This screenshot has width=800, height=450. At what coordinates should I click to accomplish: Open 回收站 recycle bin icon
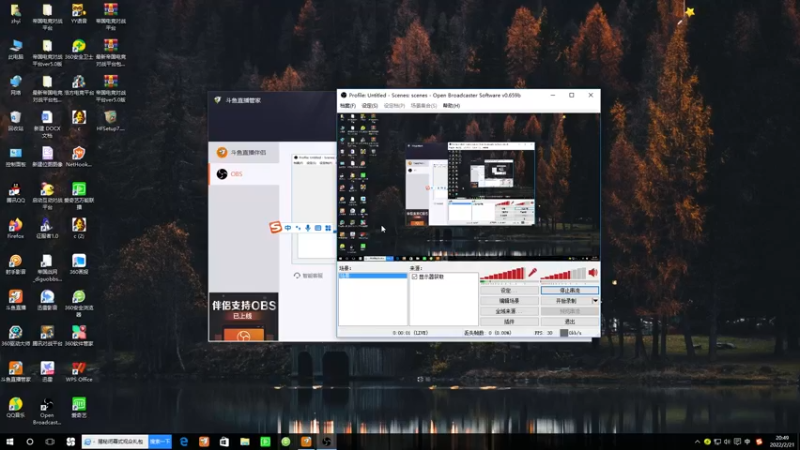pos(16,121)
